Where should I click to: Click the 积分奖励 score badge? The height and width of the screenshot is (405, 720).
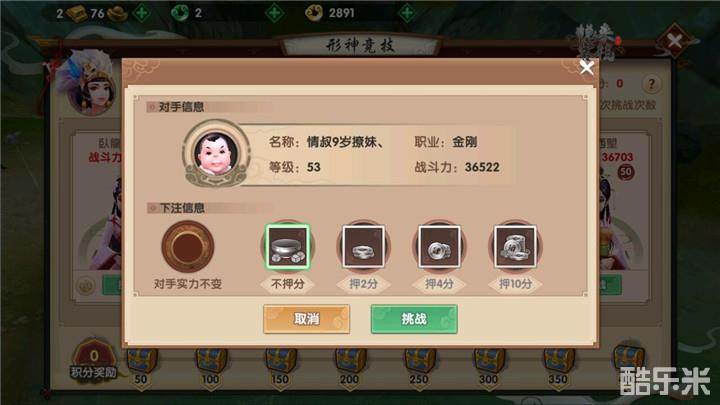point(93,362)
